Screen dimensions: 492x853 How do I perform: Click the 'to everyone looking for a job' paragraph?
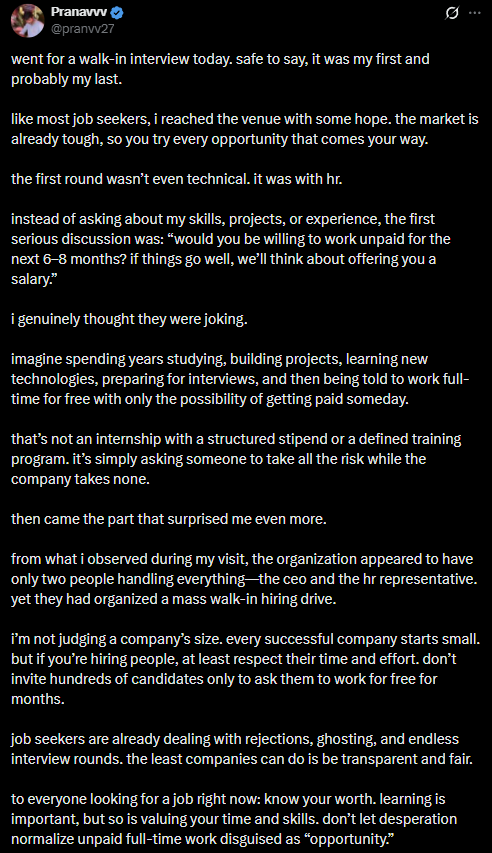(x=234, y=819)
